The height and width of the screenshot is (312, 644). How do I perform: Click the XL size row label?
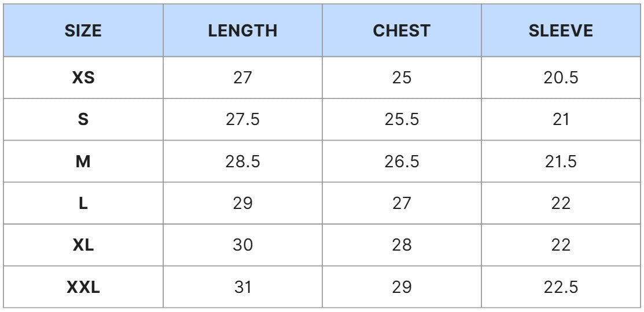tap(83, 245)
